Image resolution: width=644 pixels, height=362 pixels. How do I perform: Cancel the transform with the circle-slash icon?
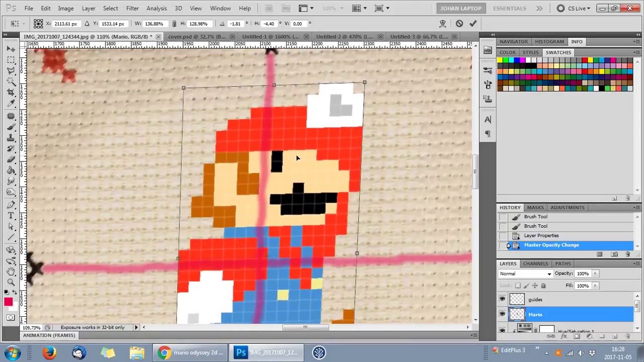click(x=459, y=24)
